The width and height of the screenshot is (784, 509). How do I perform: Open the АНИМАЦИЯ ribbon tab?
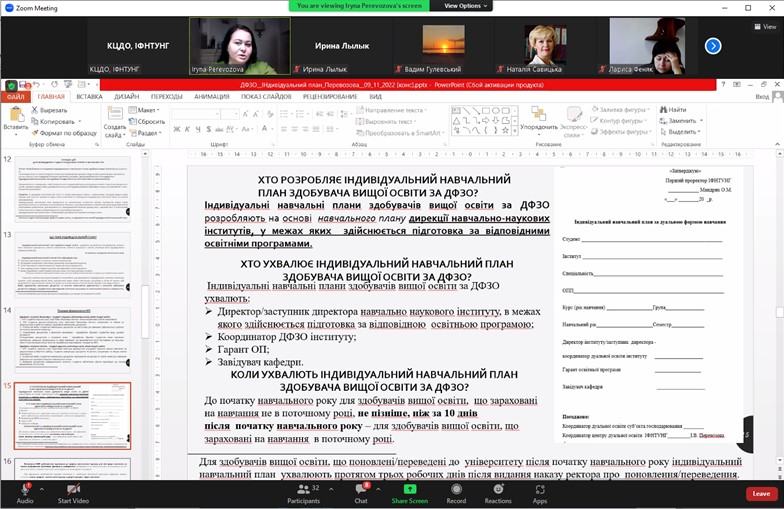point(211,97)
